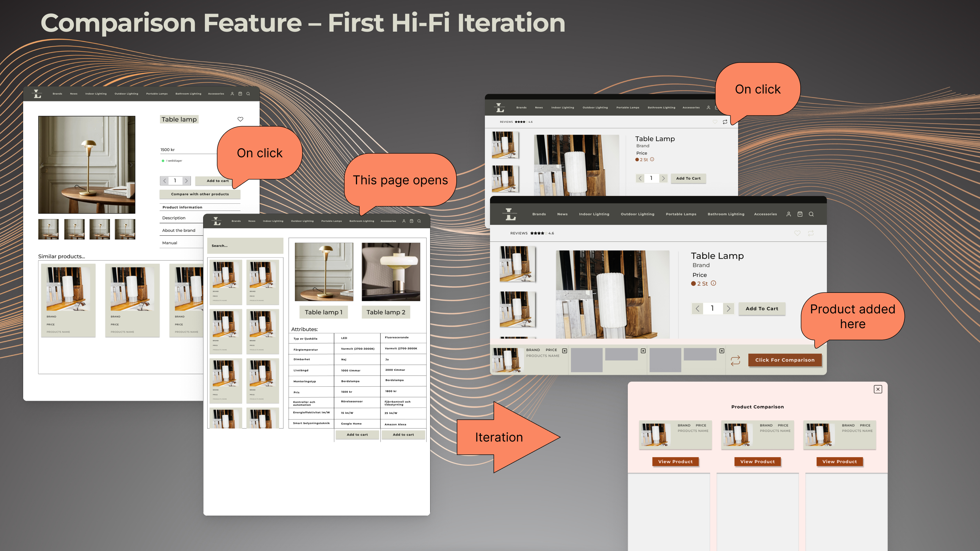
Task: Toggle heart icon in largest page's reviews bar
Action: click(797, 233)
